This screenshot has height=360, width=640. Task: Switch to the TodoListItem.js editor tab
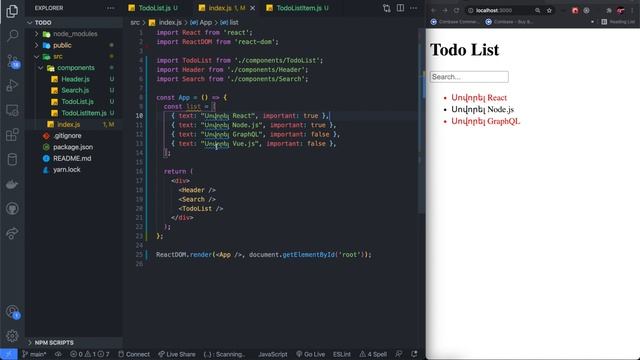[298, 8]
